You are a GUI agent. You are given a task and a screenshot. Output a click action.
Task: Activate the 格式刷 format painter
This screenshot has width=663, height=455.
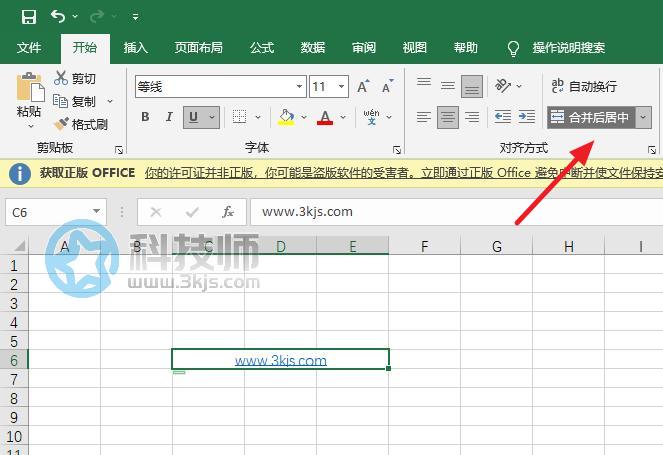[81, 124]
